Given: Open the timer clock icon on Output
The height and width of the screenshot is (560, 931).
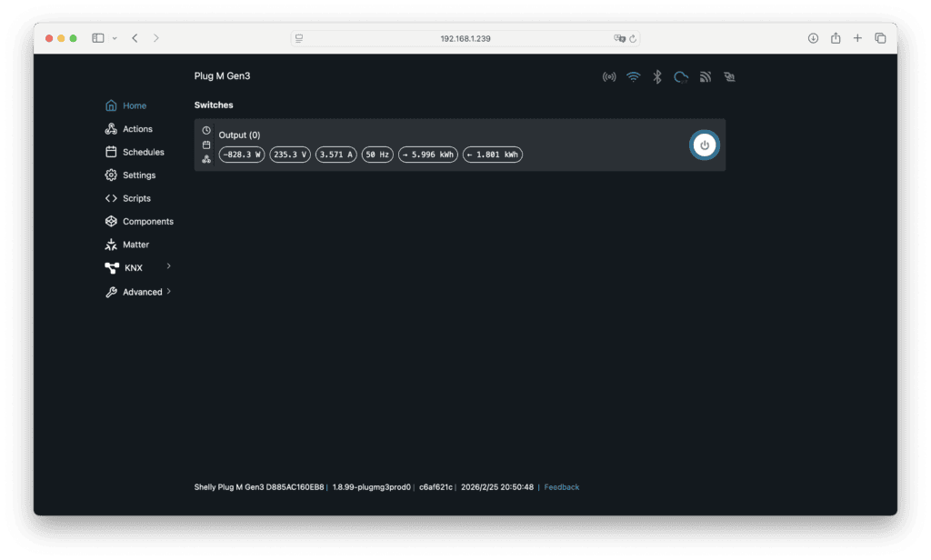Looking at the screenshot, I should [x=206, y=131].
